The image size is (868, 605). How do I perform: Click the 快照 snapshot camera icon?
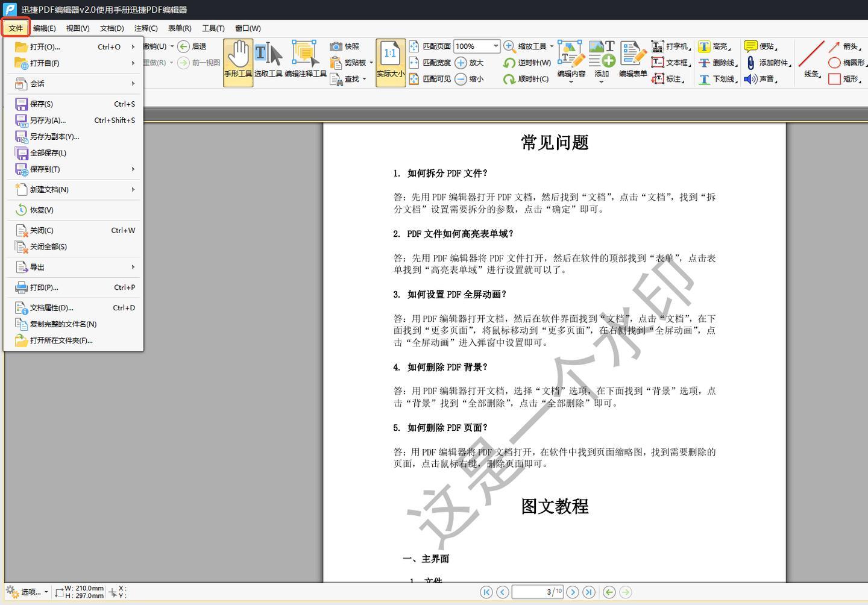click(336, 46)
